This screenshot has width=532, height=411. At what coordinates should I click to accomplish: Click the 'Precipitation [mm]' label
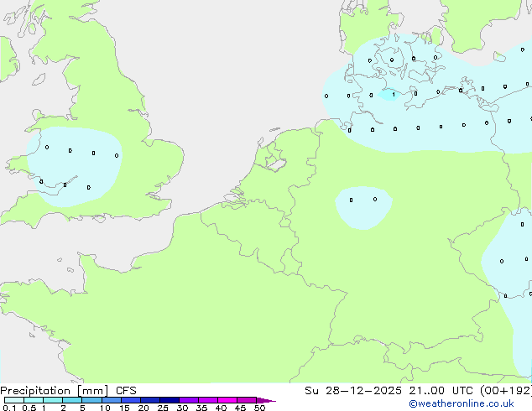[x=54, y=391]
